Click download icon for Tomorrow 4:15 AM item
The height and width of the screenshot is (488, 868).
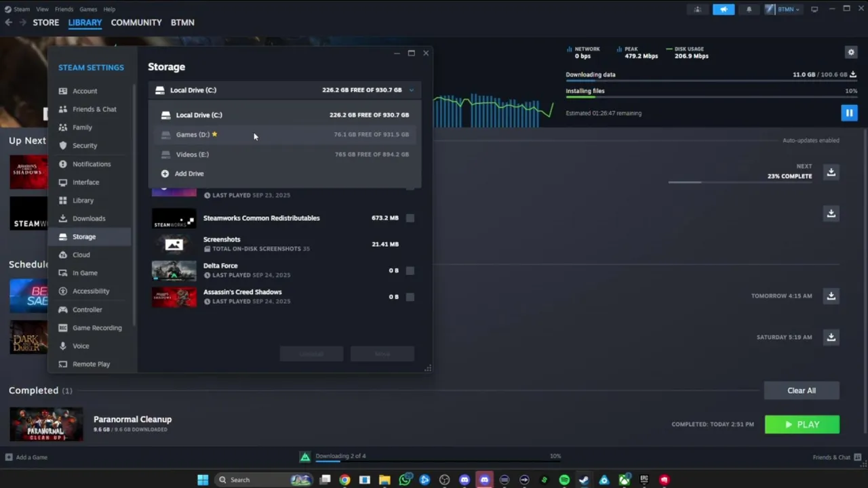pos(831,296)
